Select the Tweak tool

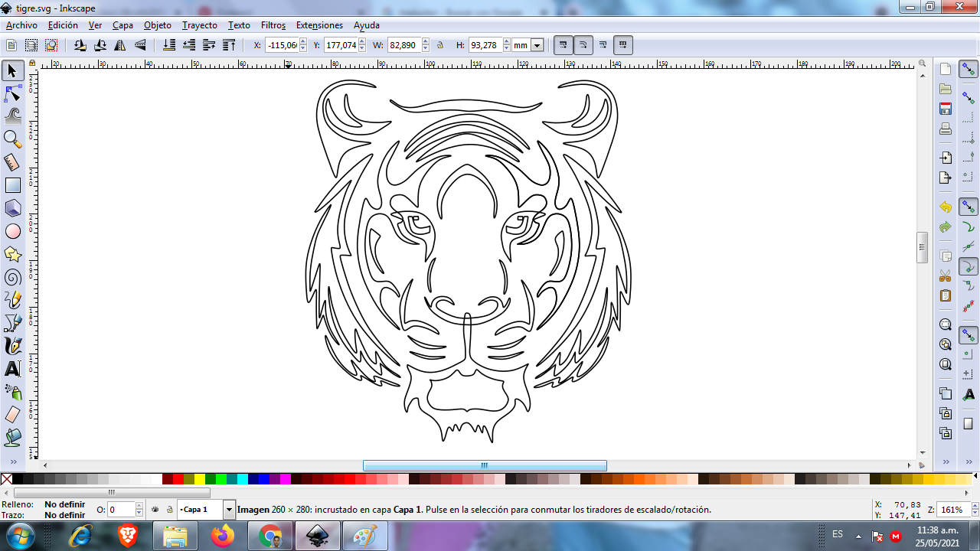[12, 116]
